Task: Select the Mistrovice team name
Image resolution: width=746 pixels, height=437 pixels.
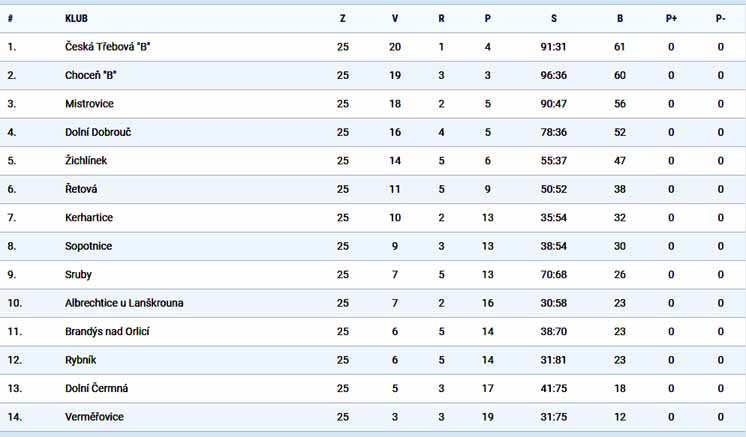Action: [x=89, y=104]
